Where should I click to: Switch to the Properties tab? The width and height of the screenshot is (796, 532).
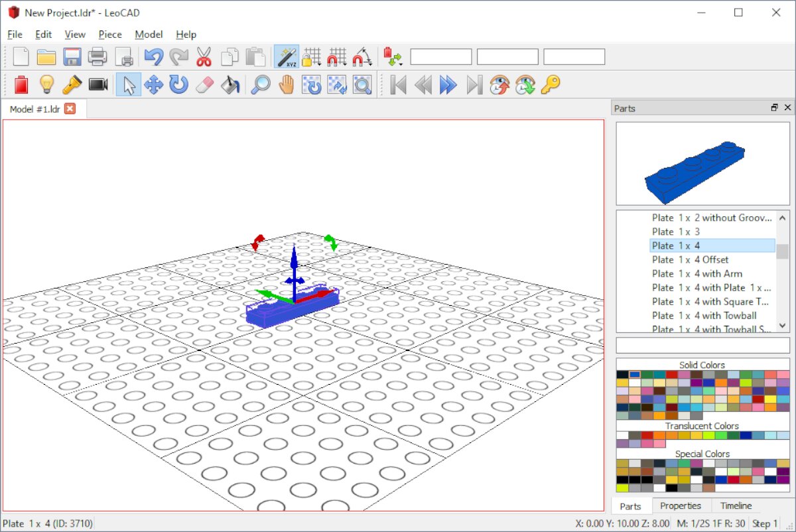681,505
